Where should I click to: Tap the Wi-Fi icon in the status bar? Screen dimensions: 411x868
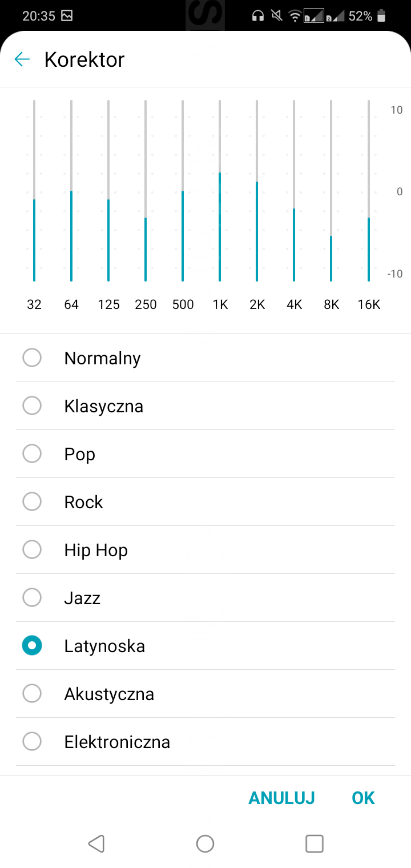[295, 16]
